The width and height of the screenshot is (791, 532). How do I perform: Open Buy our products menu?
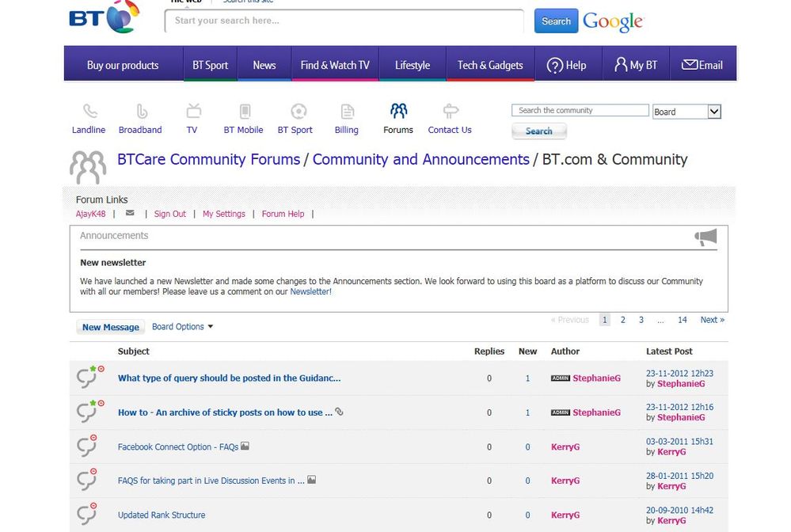pyautogui.click(x=123, y=65)
